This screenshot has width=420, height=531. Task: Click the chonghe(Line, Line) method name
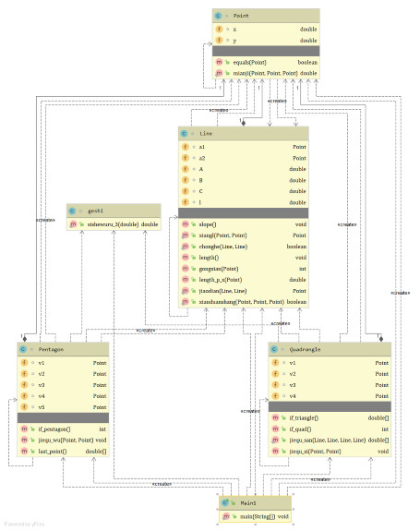tap(223, 247)
